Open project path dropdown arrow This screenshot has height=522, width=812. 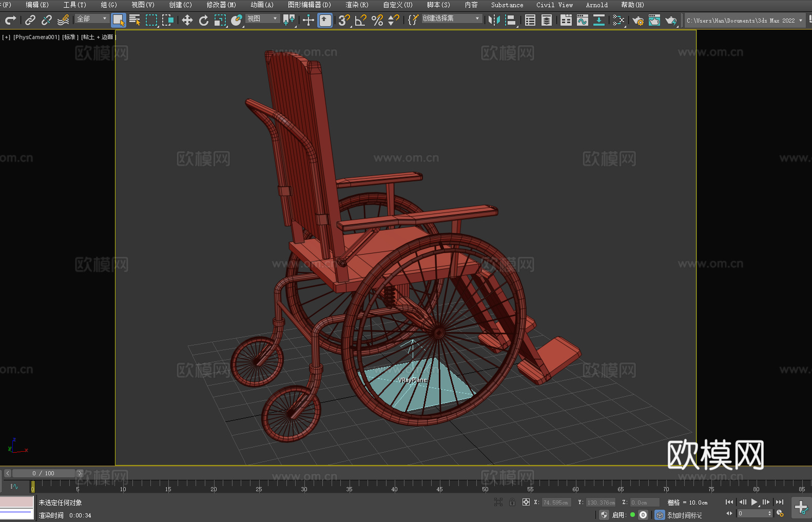pyautogui.click(x=801, y=21)
